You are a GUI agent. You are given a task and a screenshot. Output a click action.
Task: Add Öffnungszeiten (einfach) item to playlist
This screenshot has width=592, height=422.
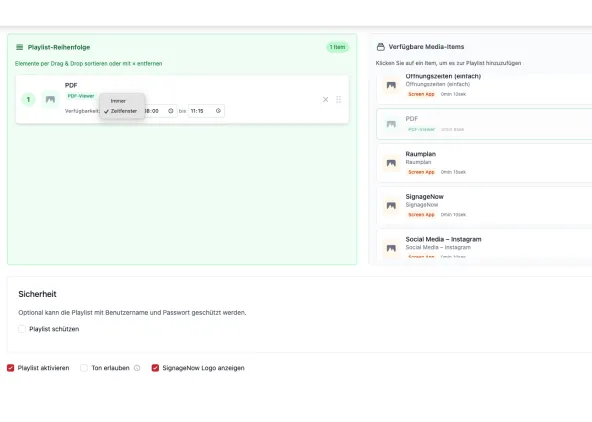click(x=484, y=89)
